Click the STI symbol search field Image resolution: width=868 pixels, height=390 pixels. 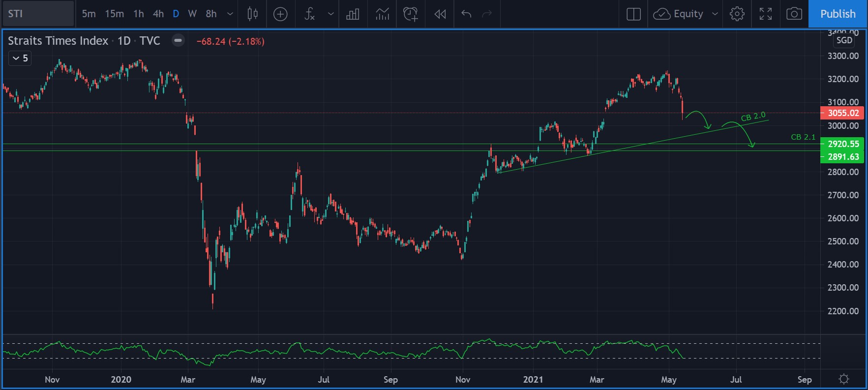point(38,14)
